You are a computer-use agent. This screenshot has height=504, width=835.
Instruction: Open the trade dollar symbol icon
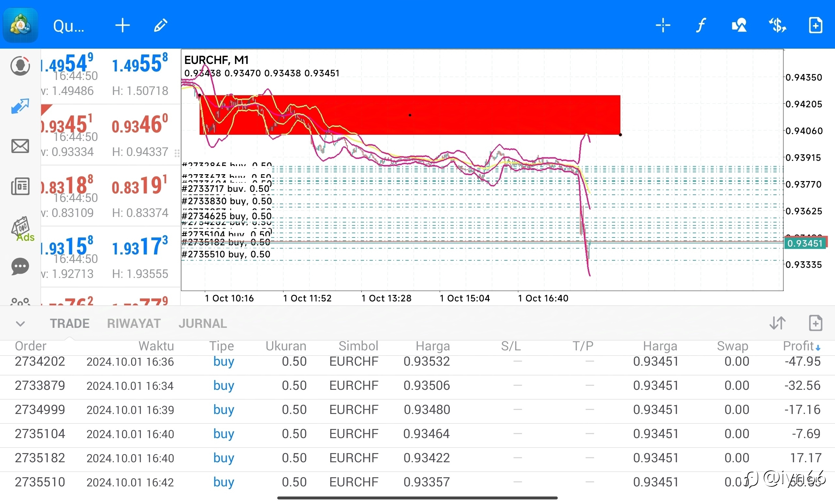777,25
